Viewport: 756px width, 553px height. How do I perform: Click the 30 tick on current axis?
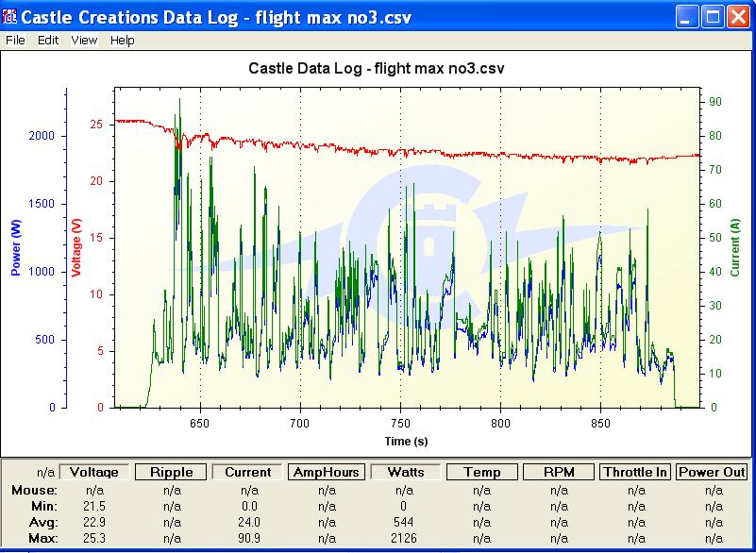(x=714, y=305)
